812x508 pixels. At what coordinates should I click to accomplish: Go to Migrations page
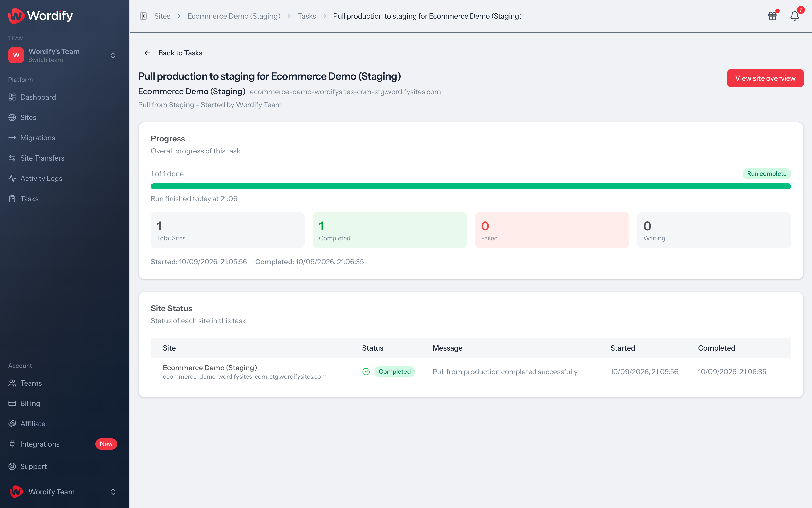(38, 138)
